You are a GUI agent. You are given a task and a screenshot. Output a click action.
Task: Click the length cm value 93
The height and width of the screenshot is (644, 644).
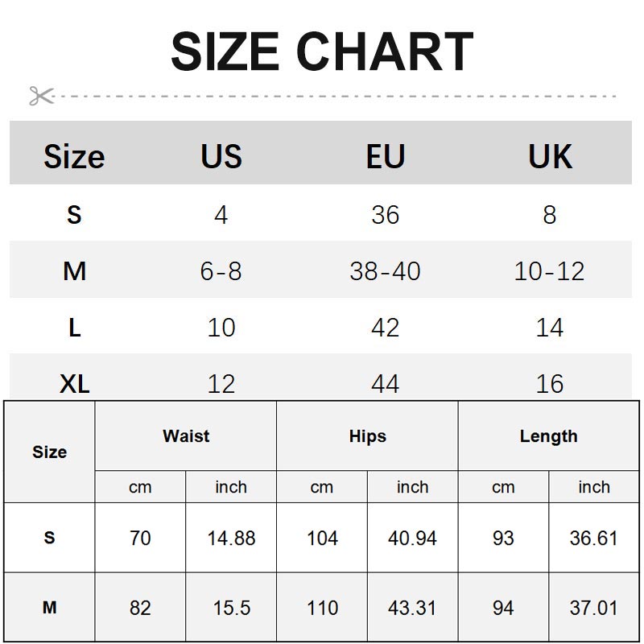[503, 538]
